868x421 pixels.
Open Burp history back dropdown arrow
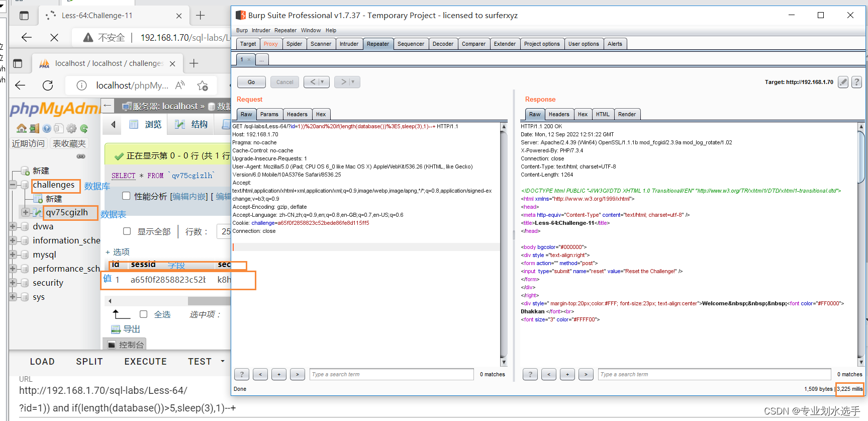click(x=323, y=82)
